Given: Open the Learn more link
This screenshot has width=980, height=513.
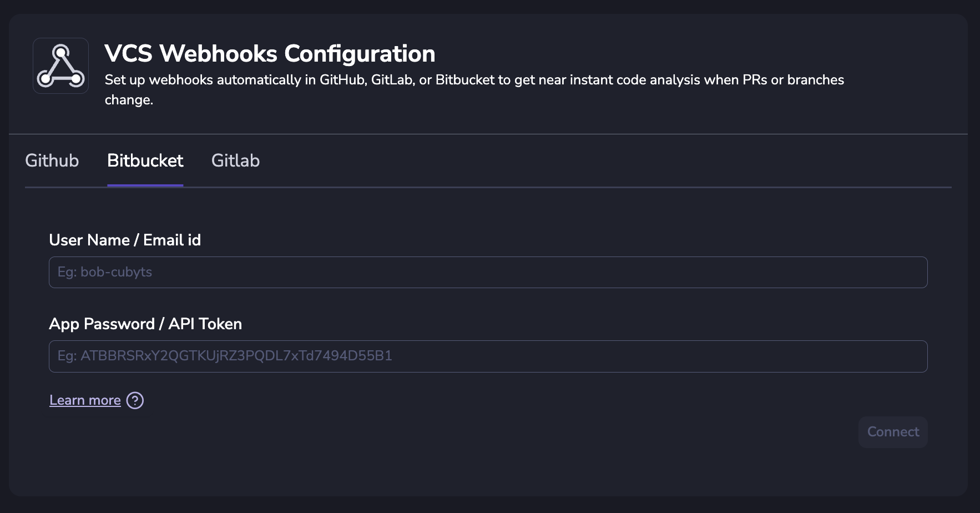Looking at the screenshot, I should click(x=85, y=400).
